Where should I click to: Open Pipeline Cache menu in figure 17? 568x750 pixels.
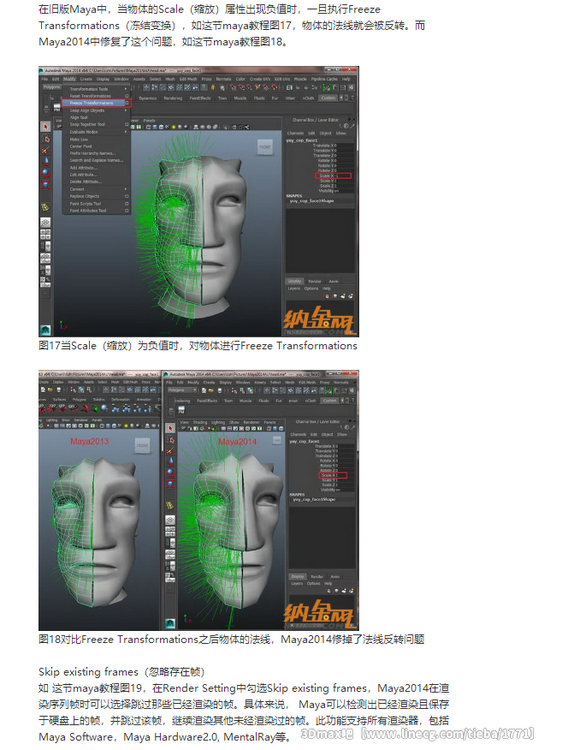324,79
